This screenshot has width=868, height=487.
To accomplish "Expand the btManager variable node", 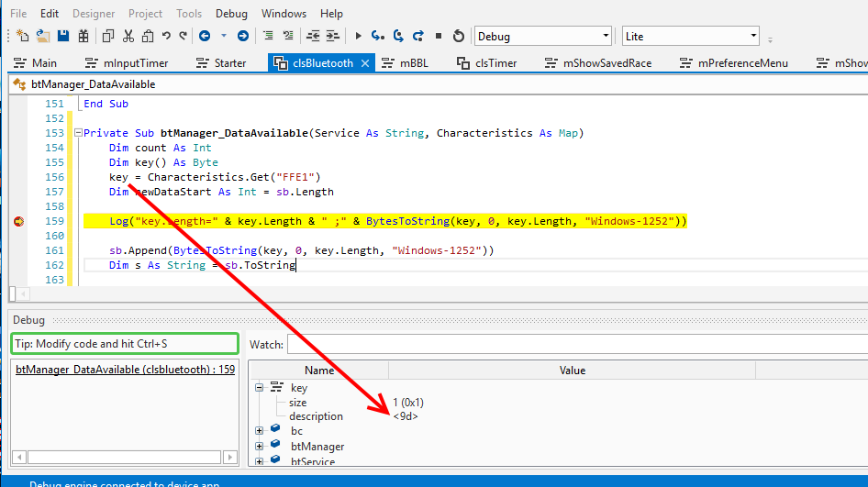I will click(260, 447).
